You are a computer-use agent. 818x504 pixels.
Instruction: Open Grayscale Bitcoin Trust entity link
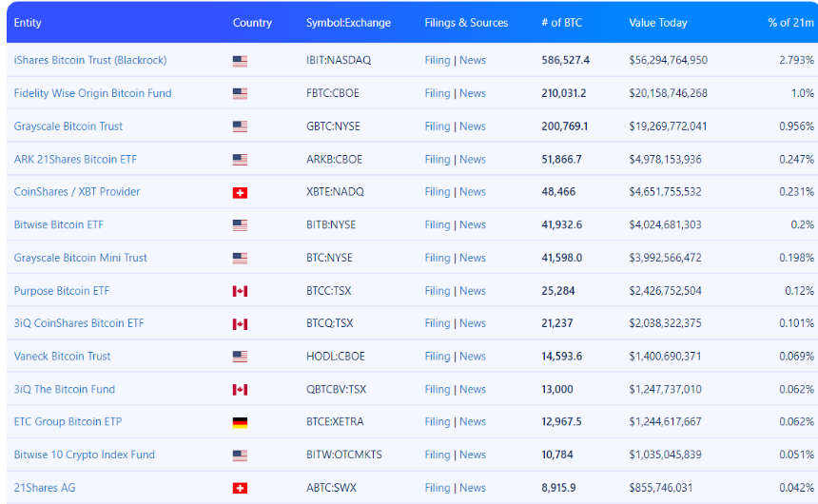pyautogui.click(x=68, y=126)
